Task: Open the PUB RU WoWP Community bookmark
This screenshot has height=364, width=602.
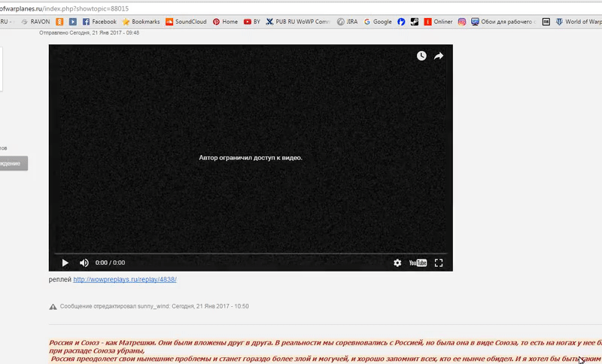Action: tap(298, 22)
